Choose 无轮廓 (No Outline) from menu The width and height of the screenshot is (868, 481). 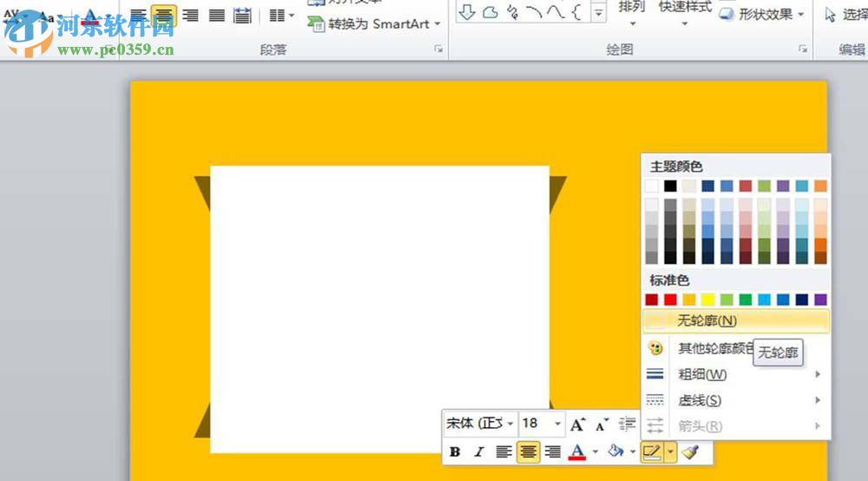pyautogui.click(x=707, y=321)
